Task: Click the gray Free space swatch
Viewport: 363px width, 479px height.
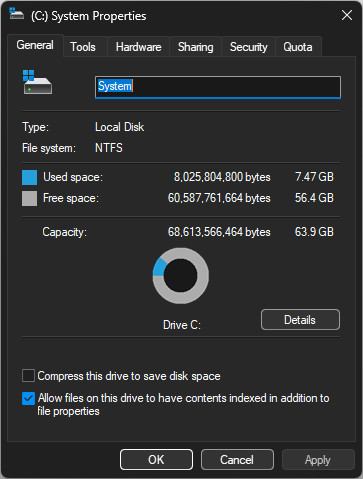Action: pos(29,198)
